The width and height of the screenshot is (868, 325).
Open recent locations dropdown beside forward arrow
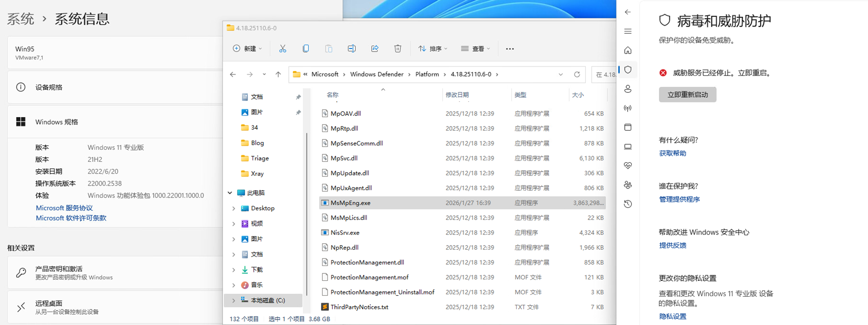pos(264,74)
